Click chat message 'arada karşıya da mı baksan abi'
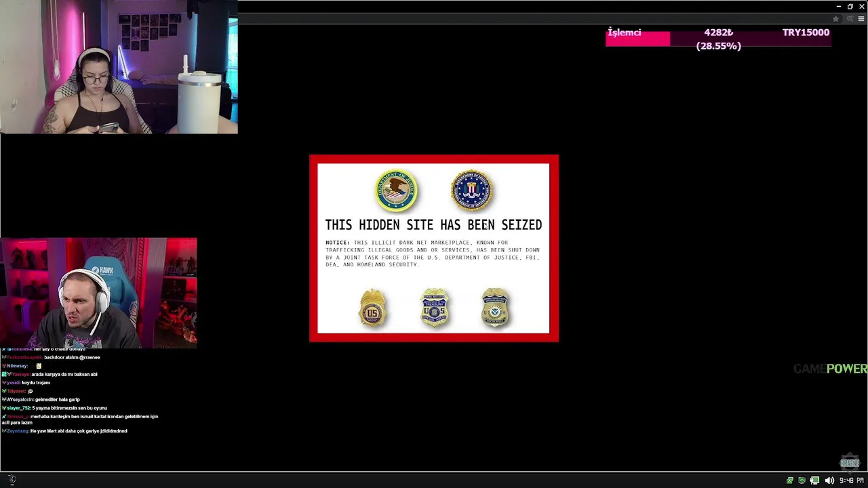Screen dimensions: 868x488 [64, 374]
